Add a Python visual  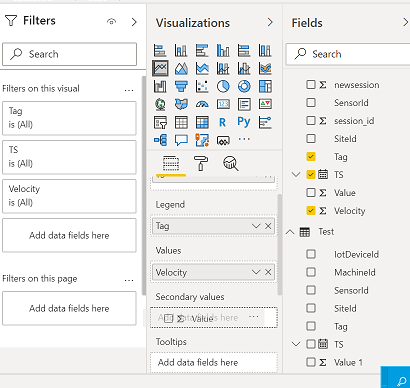(244, 122)
